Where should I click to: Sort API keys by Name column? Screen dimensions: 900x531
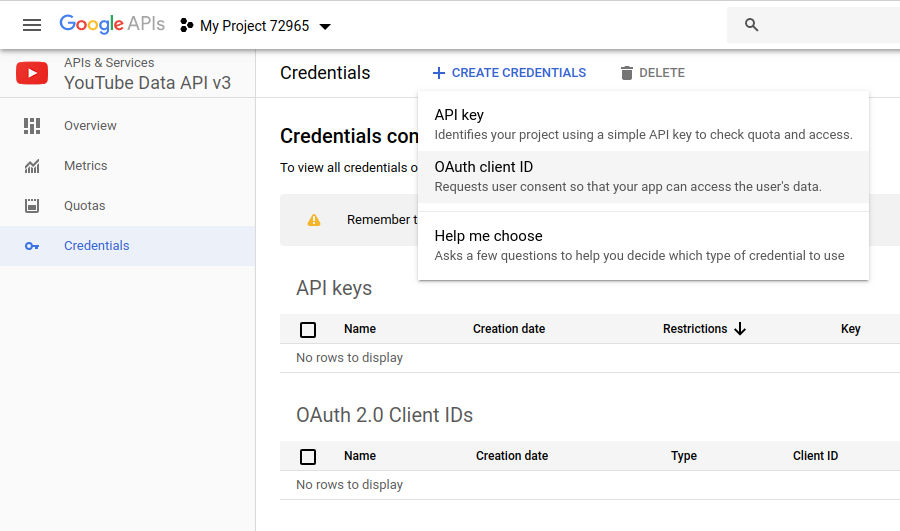pos(360,329)
